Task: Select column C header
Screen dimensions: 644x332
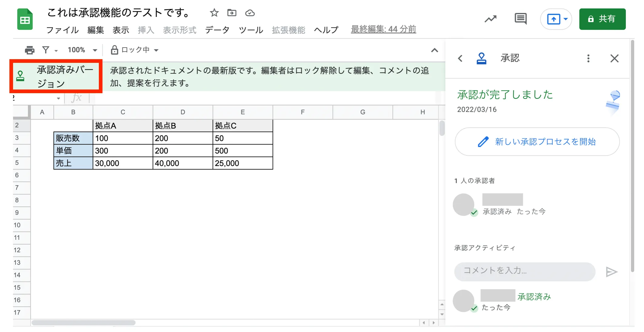Action: click(123, 112)
